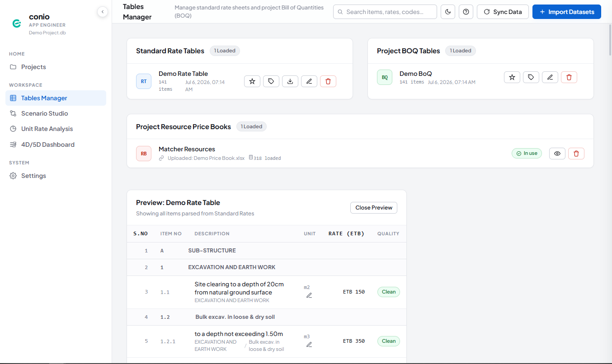Image resolution: width=612 pixels, height=364 pixels.
Task: Click the Demo Rate Table name
Action: pyautogui.click(x=183, y=74)
